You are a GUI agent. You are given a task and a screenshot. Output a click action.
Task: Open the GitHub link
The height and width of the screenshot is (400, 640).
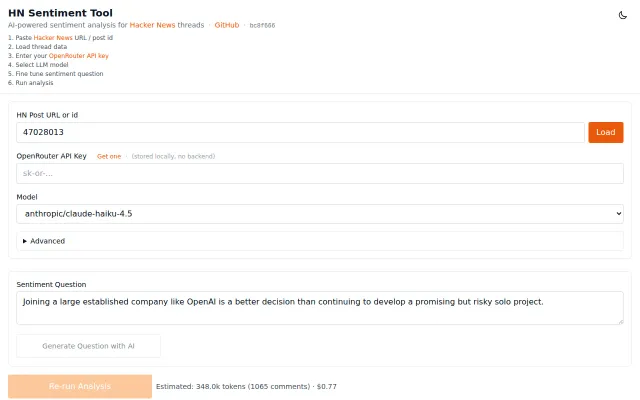227,25
